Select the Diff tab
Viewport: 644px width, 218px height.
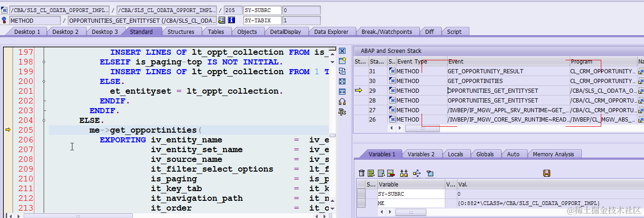pyautogui.click(x=429, y=32)
